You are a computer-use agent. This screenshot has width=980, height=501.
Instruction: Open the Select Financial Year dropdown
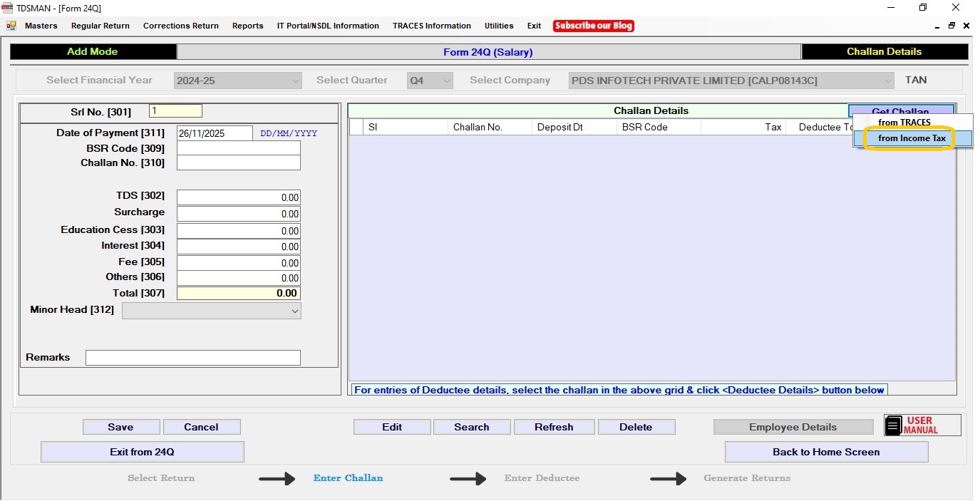[237, 81]
